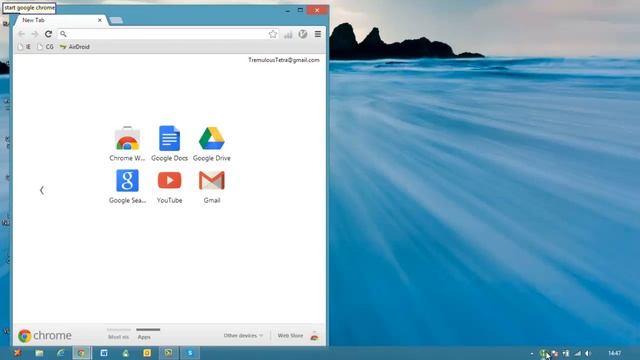640x360 pixels.
Task: Open Word from the taskbar
Action: coord(104,353)
